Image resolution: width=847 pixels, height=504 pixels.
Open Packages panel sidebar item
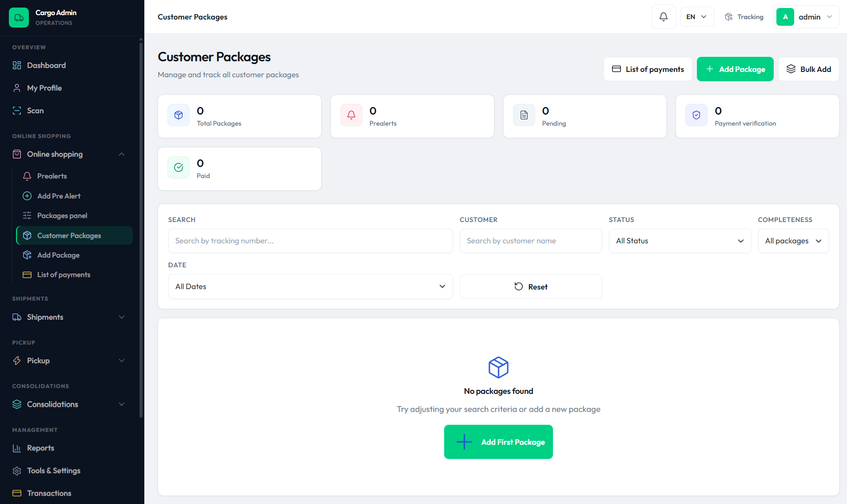(x=74, y=215)
